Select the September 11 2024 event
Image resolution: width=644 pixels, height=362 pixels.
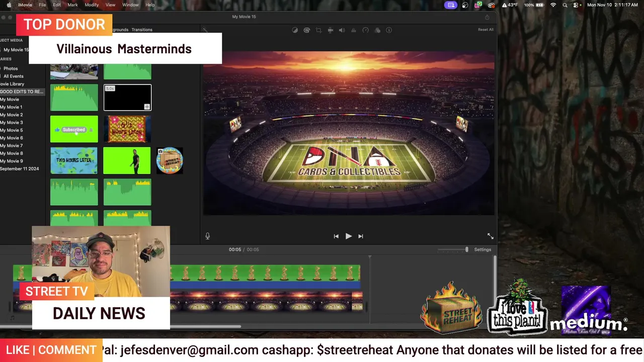coord(19,169)
